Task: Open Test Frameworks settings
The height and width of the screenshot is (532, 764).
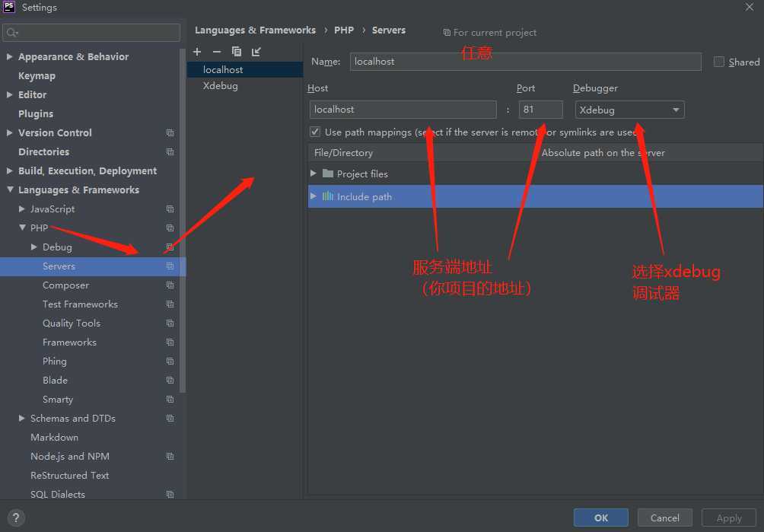Action: [80, 304]
